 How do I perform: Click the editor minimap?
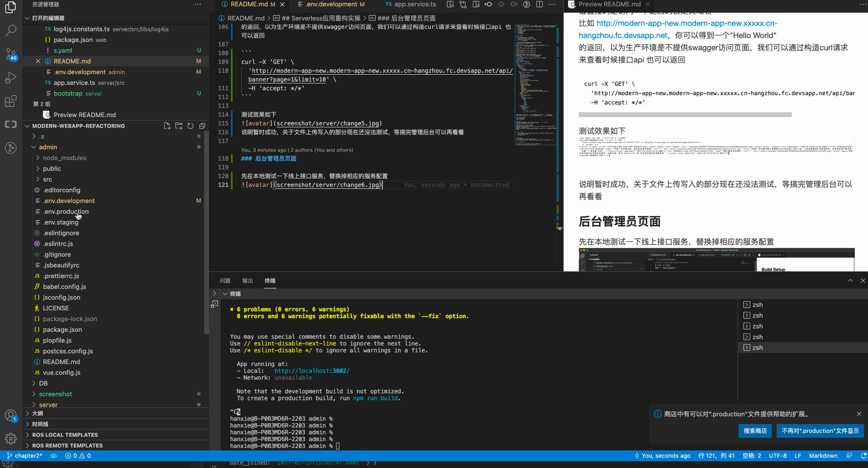tap(536, 84)
